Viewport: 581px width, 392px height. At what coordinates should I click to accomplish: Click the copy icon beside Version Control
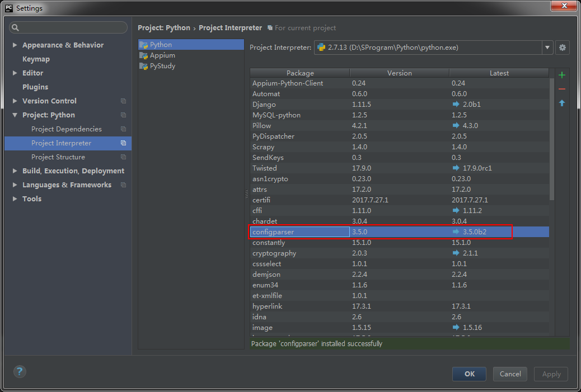[x=123, y=101]
